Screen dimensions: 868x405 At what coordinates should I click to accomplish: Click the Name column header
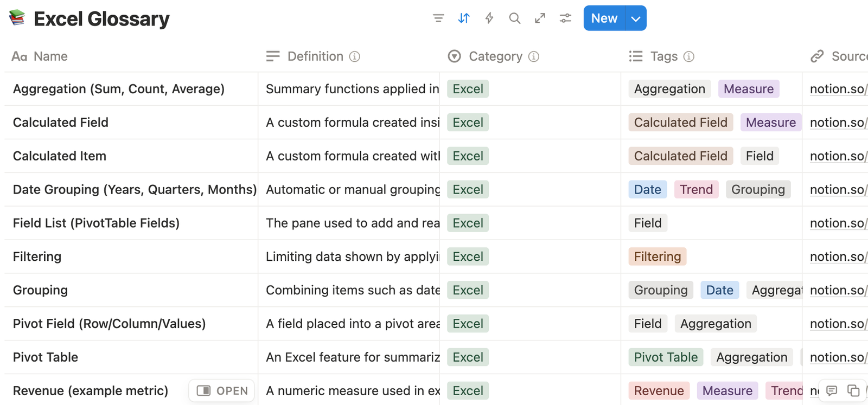[50, 56]
